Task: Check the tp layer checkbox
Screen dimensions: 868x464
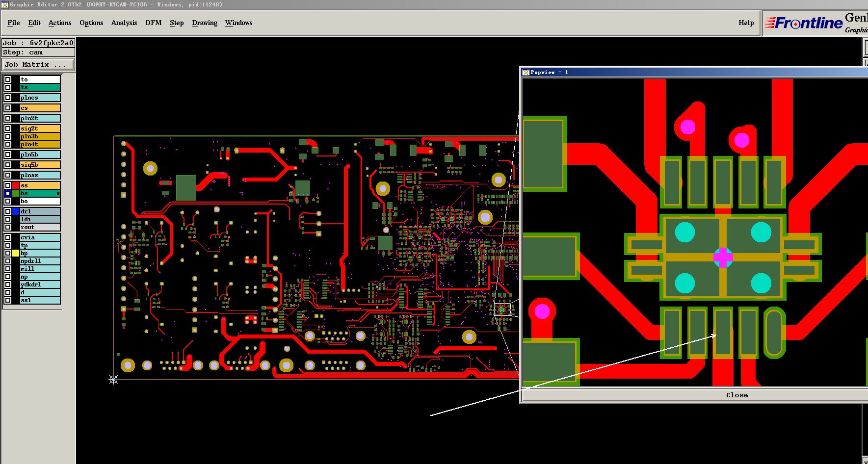Action: (x=8, y=245)
